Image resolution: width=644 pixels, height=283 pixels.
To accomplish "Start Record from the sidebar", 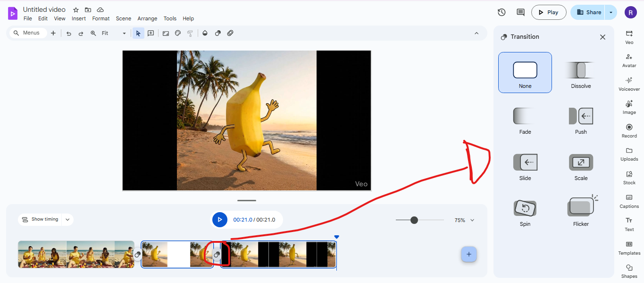I will pos(629,130).
